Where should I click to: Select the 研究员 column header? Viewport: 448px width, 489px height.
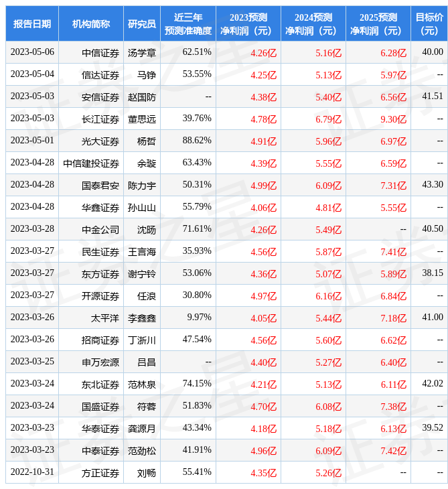pyautogui.click(x=142, y=24)
